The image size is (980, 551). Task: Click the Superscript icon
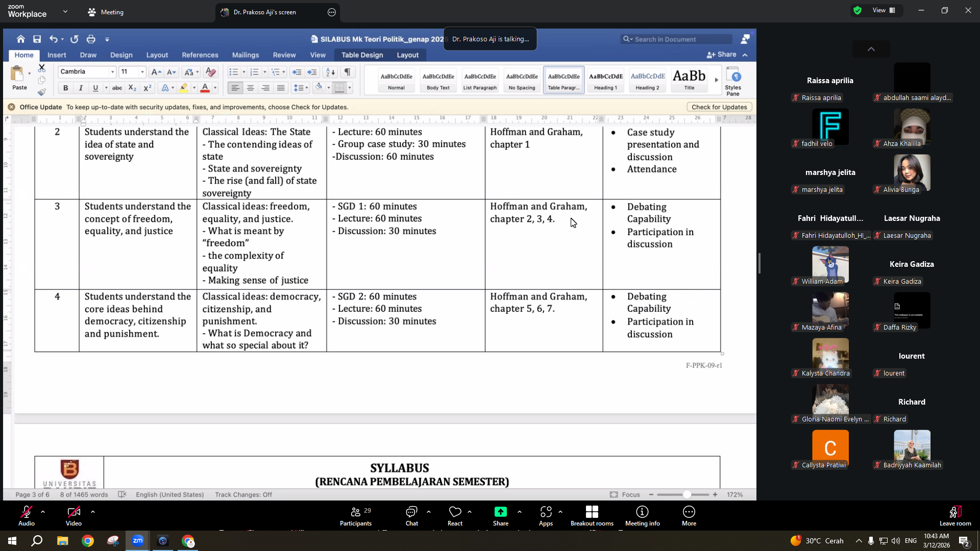(148, 88)
